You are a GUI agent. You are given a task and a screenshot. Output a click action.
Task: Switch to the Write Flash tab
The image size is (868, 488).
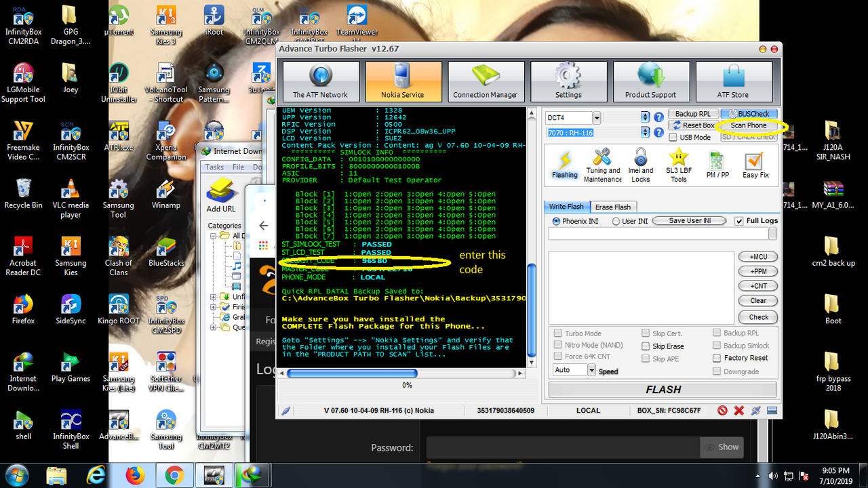click(566, 207)
